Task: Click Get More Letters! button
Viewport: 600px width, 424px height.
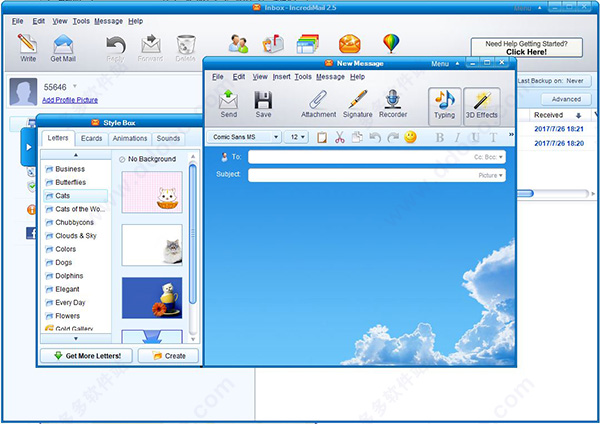Action: click(86, 356)
